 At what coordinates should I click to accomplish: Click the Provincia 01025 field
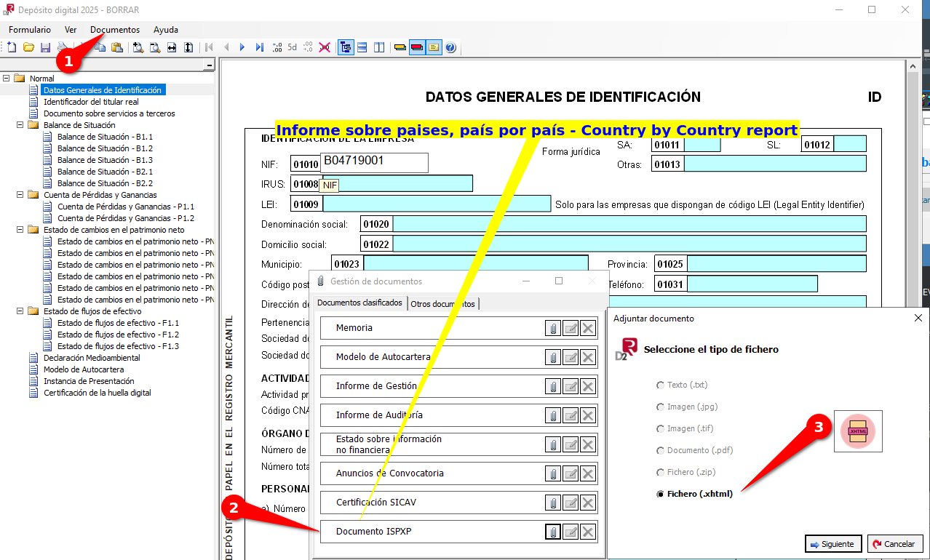(x=776, y=263)
